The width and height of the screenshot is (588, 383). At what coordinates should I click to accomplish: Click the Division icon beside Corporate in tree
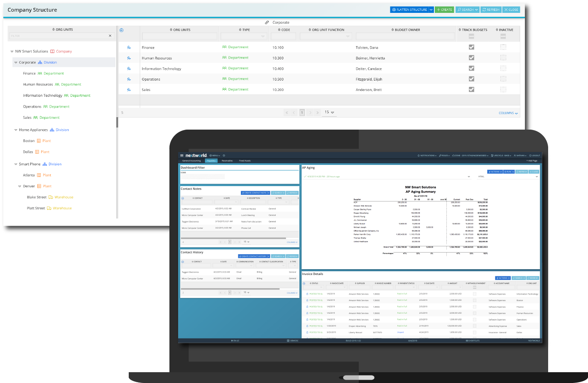pyautogui.click(x=40, y=62)
